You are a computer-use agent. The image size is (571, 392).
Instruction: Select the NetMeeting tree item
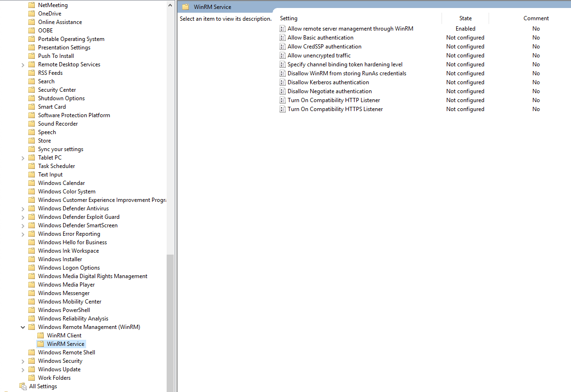pos(53,5)
